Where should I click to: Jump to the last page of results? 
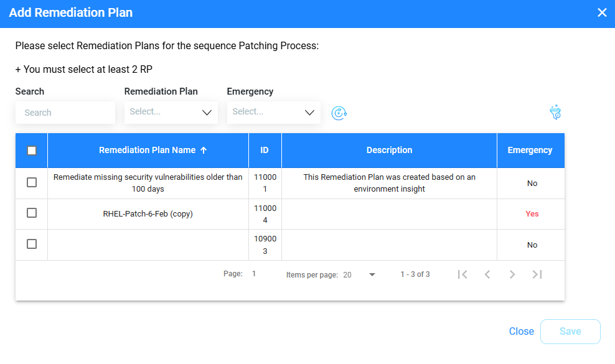click(537, 274)
